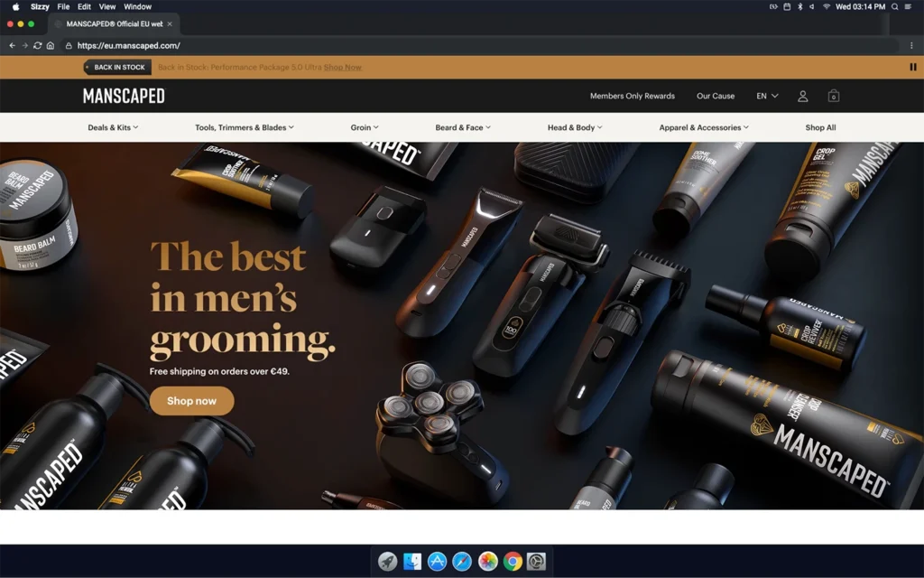Click the user account icon

click(802, 96)
